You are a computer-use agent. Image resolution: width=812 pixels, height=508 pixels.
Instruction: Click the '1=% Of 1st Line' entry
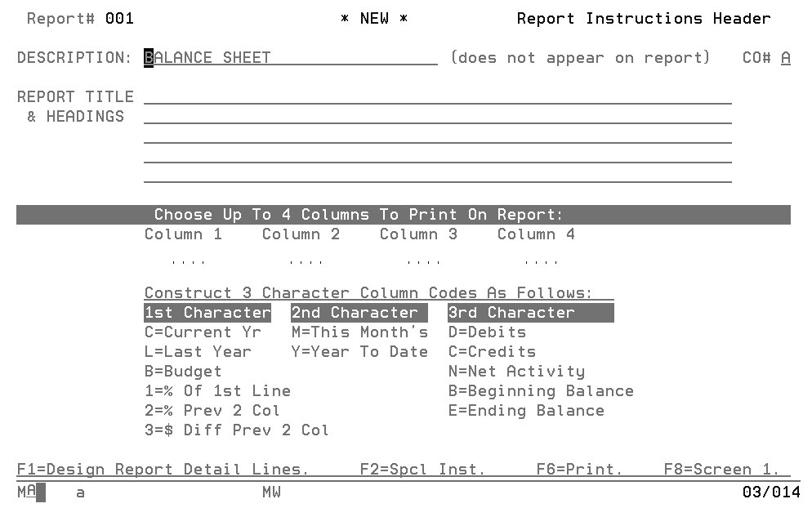click(217, 391)
